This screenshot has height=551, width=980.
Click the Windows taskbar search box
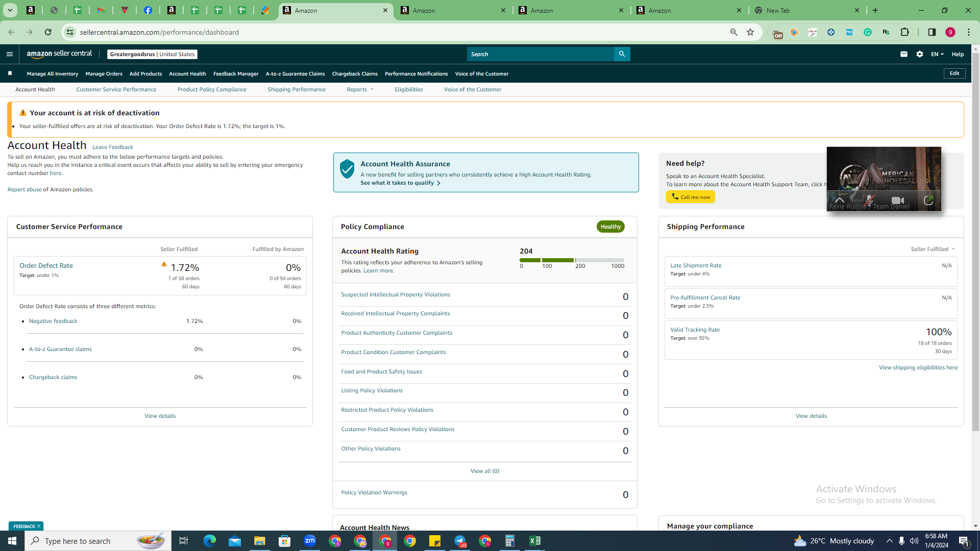[x=97, y=541]
